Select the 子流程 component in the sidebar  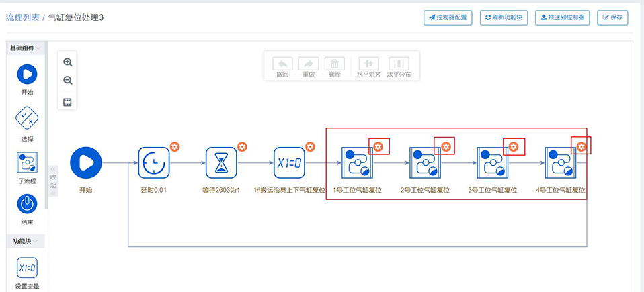[x=27, y=162]
